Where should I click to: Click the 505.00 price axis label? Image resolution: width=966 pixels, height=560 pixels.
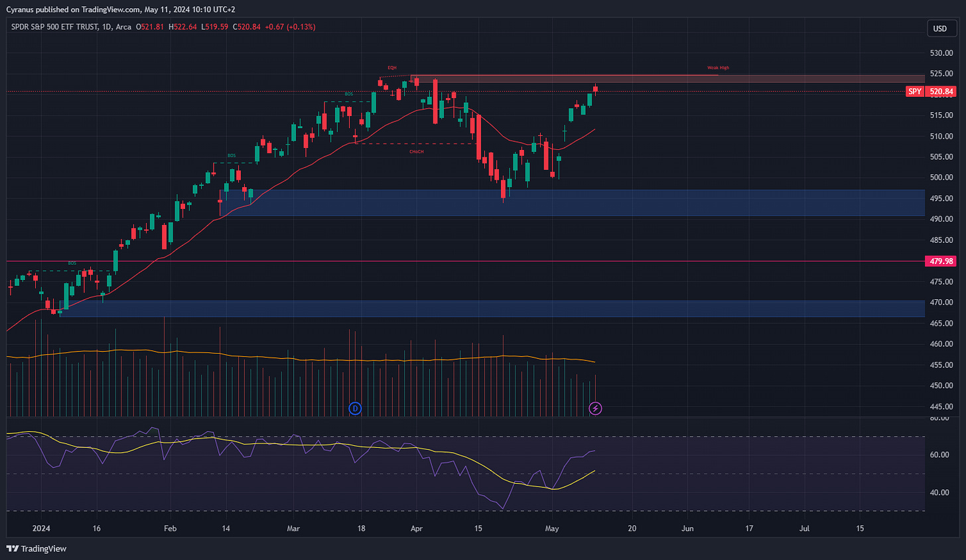coord(941,157)
